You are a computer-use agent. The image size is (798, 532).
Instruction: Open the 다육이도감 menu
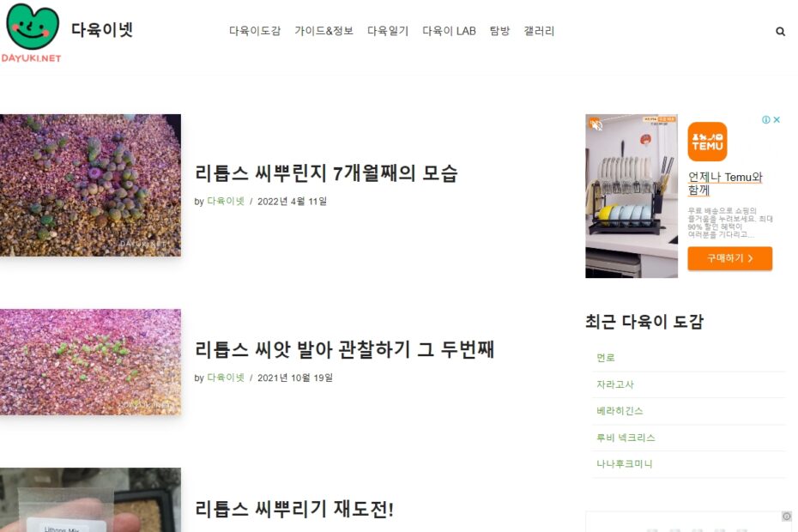(x=255, y=31)
